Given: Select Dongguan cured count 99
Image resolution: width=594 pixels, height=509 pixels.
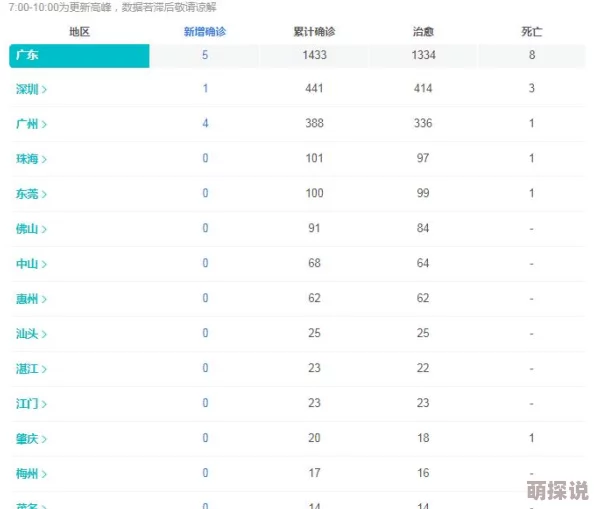Looking at the screenshot, I should tap(423, 193).
